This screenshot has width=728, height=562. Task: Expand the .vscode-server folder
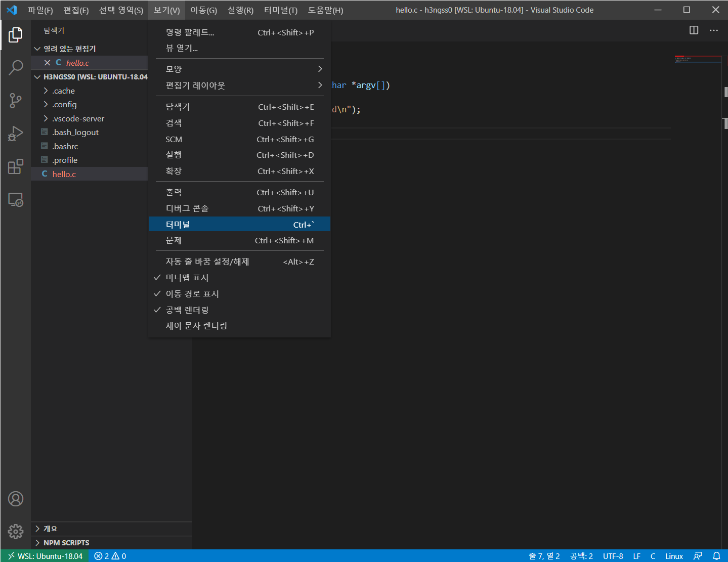[x=90, y=119]
